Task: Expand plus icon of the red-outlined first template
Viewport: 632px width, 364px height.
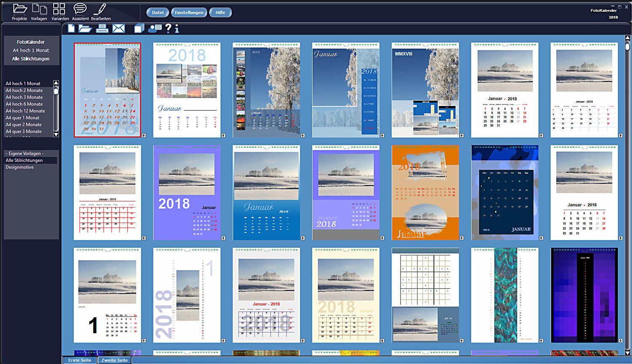Action: coord(144,136)
